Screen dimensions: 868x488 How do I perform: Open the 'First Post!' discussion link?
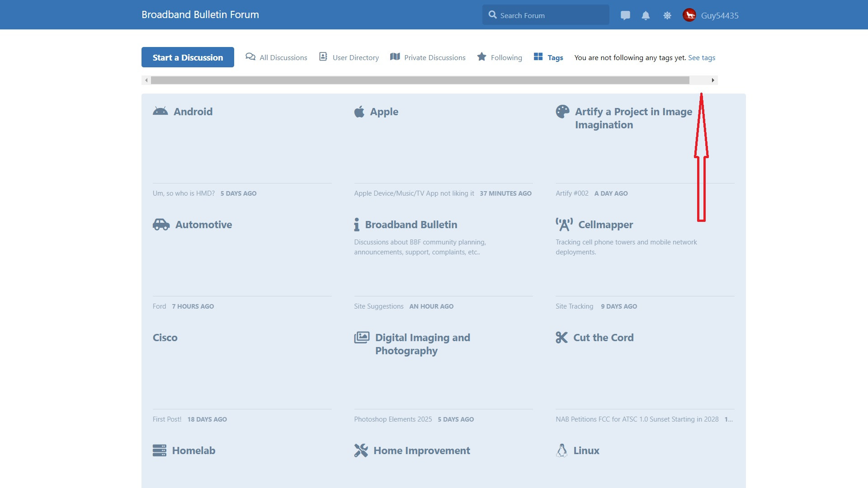pos(167,419)
